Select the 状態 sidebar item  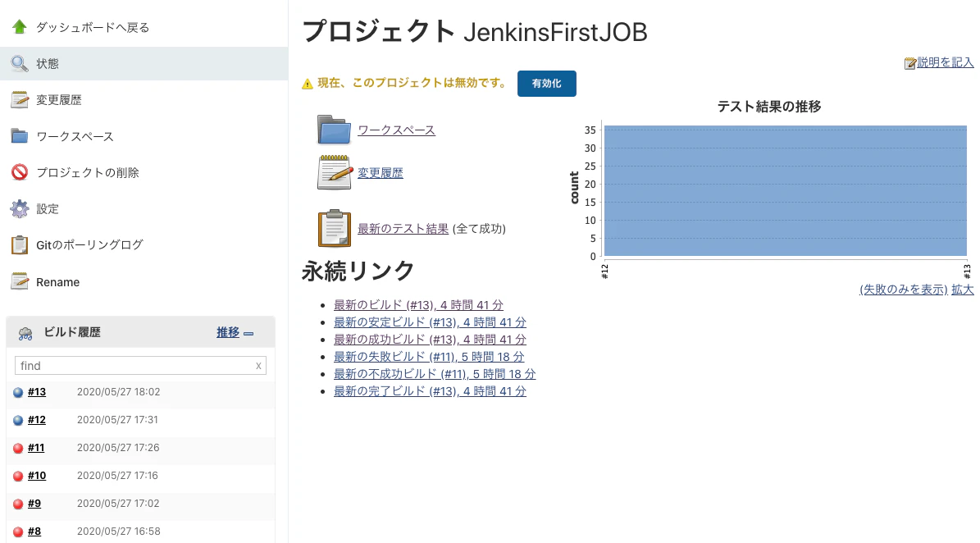click(48, 64)
